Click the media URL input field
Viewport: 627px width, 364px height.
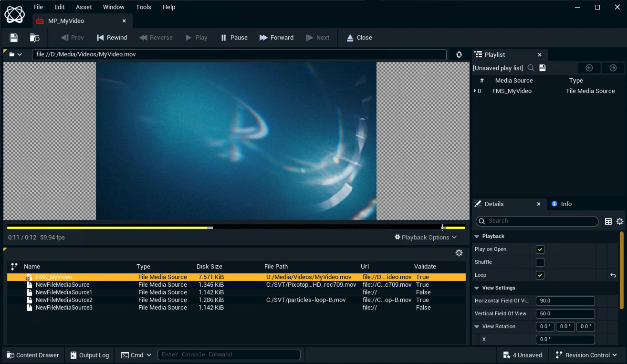(x=239, y=54)
